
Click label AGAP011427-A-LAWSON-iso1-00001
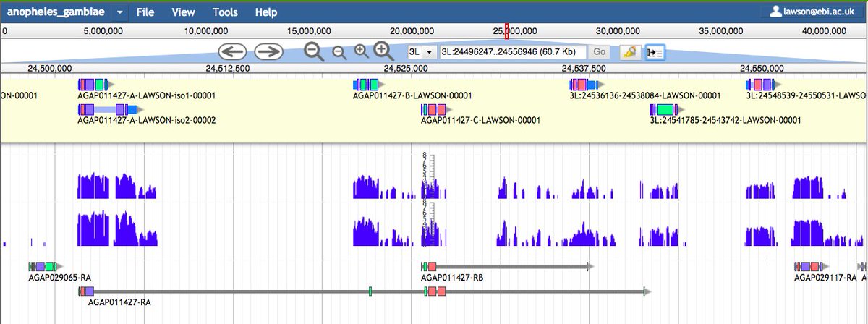[146, 96]
